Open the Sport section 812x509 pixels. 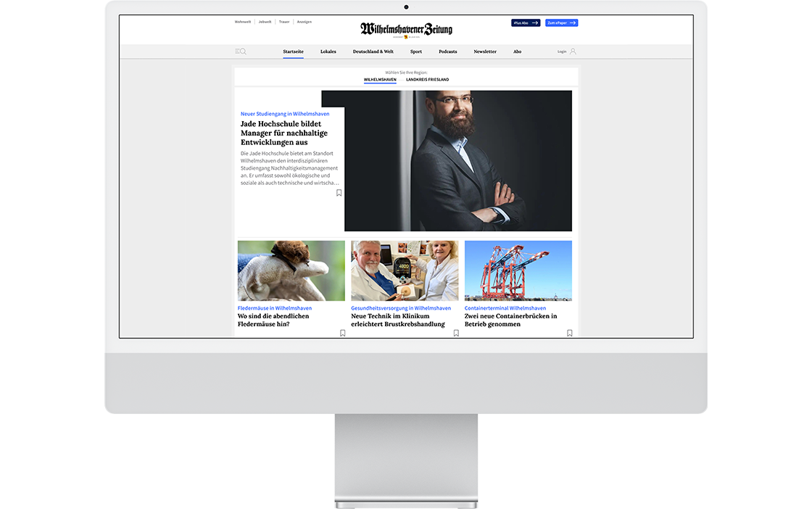point(416,51)
